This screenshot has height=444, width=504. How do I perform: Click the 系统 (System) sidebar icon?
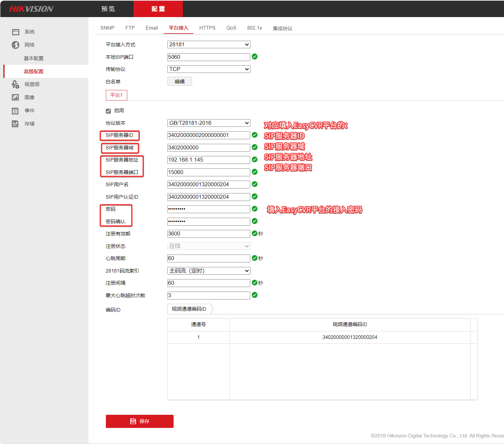[x=15, y=32]
